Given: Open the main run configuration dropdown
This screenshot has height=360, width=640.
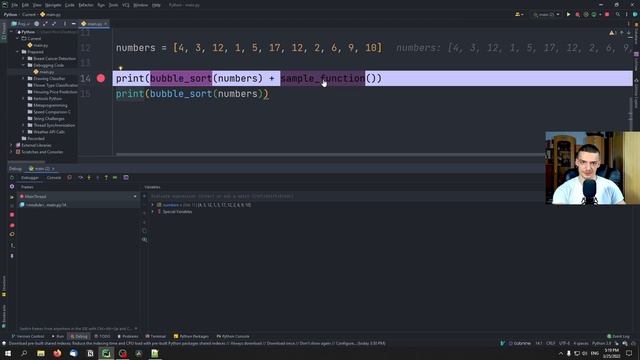Looking at the screenshot, I should coord(546,14).
